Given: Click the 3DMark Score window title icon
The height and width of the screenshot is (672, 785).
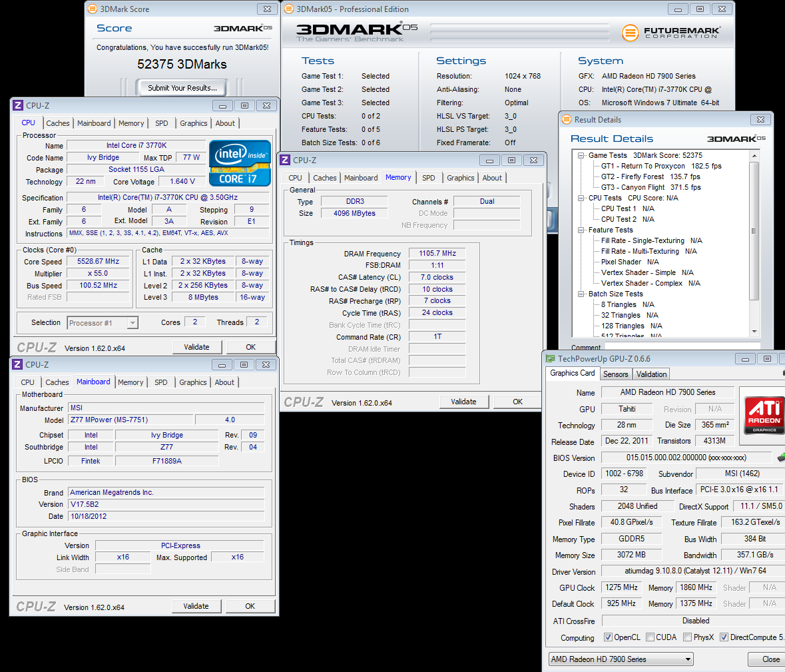Looking at the screenshot, I should (x=93, y=9).
